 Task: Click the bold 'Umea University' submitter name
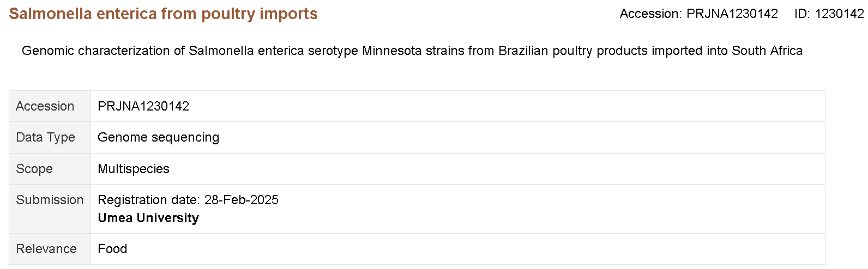point(148,218)
